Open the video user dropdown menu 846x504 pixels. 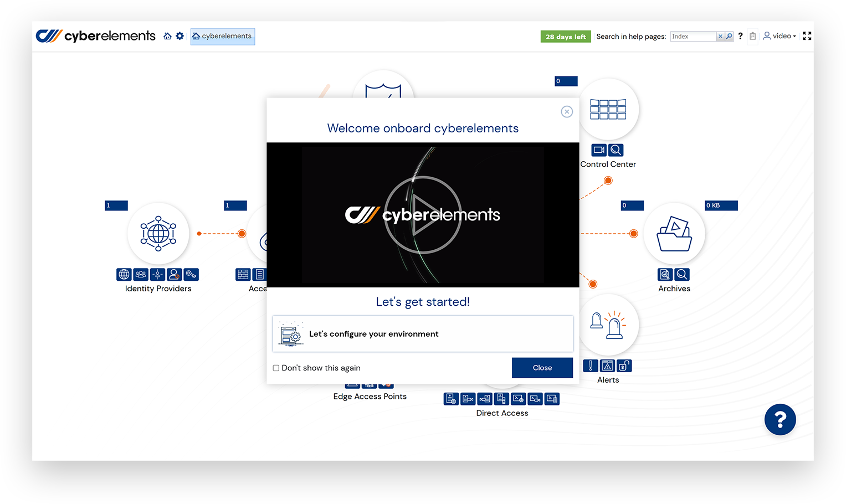pyautogui.click(x=780, y=35)
